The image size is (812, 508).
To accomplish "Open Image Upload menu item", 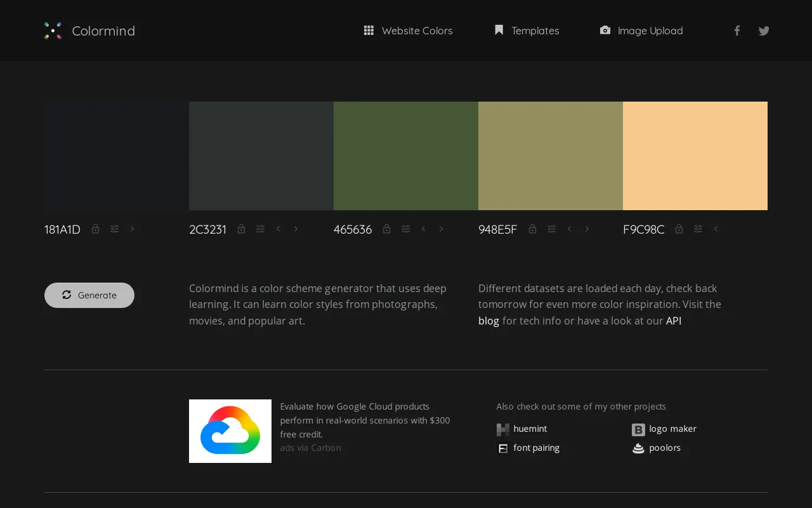I will pos(641,30).
